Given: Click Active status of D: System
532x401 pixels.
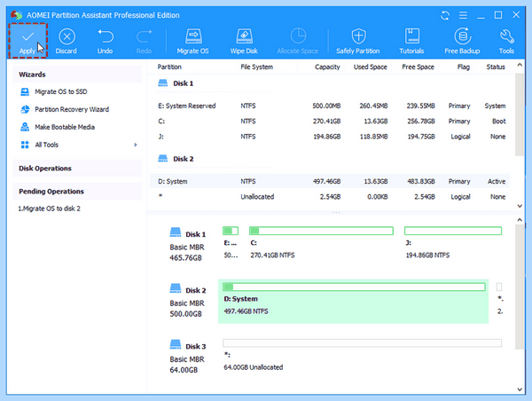Looking at the screenshot, I should coord(497,181).
